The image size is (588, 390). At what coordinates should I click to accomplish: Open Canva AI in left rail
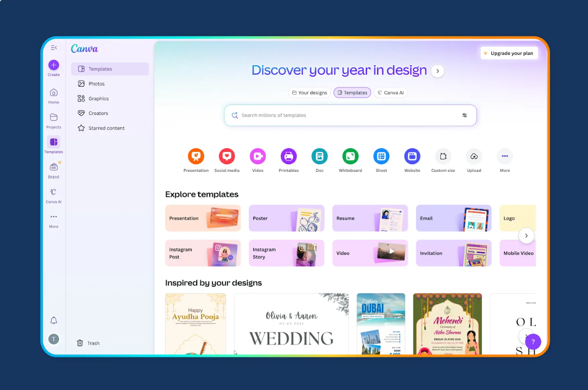click(x=54, y=192)
